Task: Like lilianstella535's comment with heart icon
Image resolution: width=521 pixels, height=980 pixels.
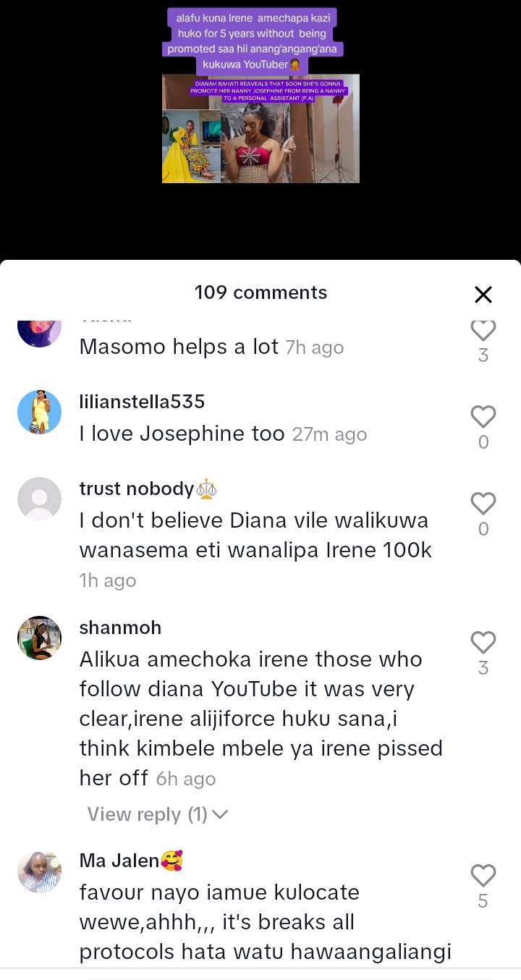Action: (x=483, y=417)
